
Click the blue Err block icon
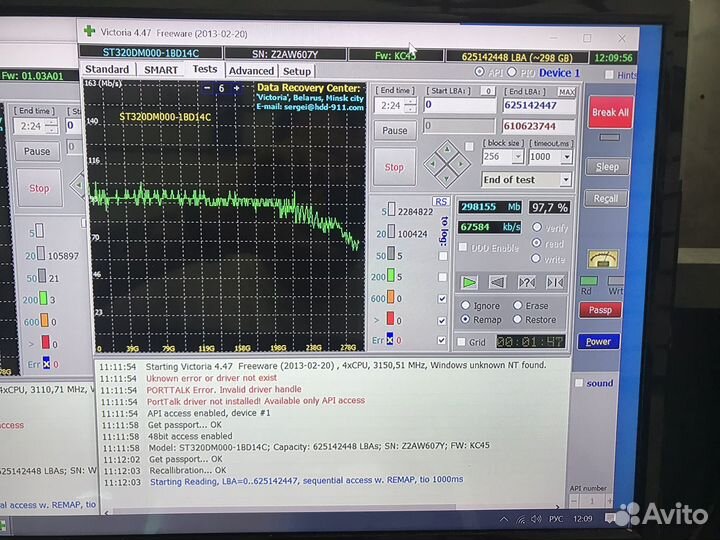click(x=389, y=339)
